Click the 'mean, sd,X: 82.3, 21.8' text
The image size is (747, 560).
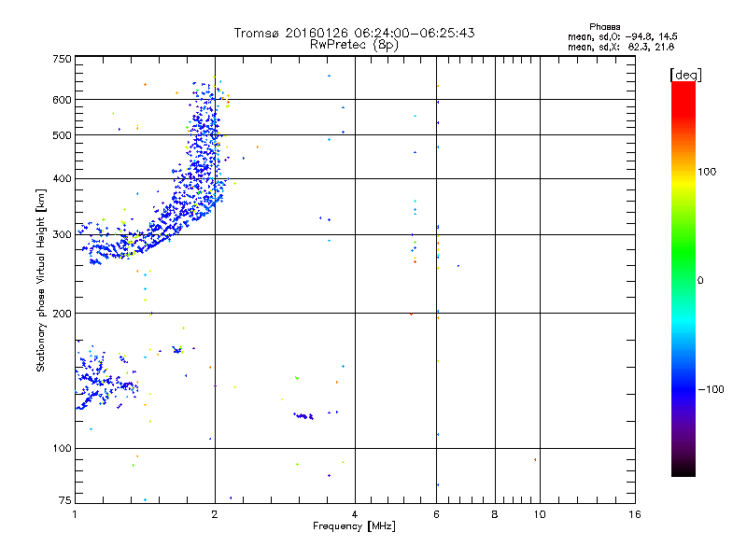point(621,47)
